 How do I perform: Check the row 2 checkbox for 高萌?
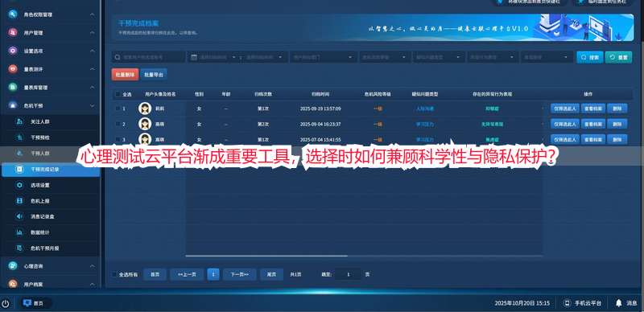[118, 124]
